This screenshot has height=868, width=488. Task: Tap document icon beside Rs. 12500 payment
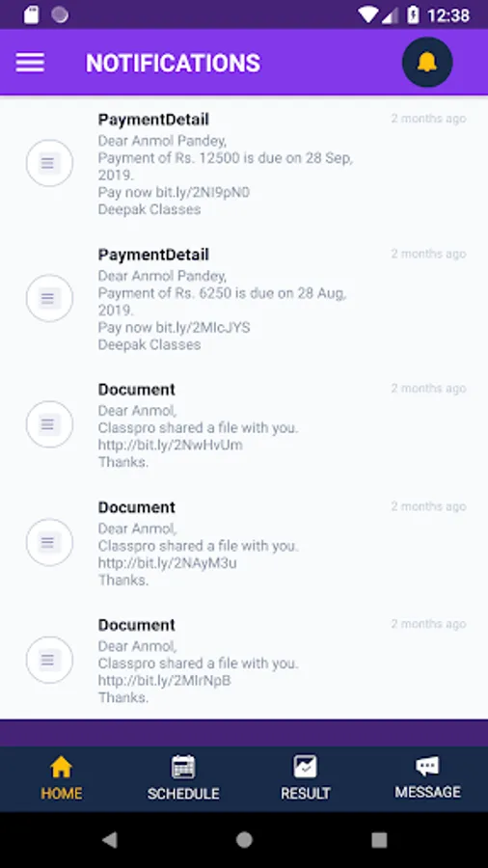[x=49, y=163]
